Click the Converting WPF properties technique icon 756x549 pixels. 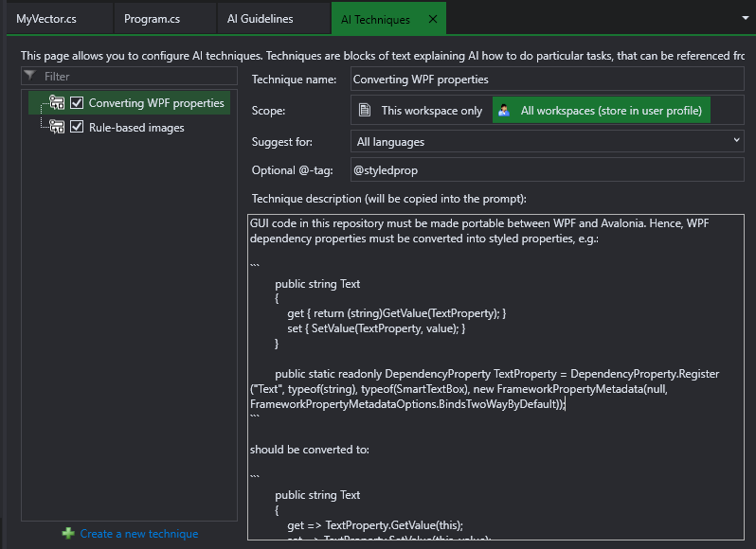[x=57, y=102]
